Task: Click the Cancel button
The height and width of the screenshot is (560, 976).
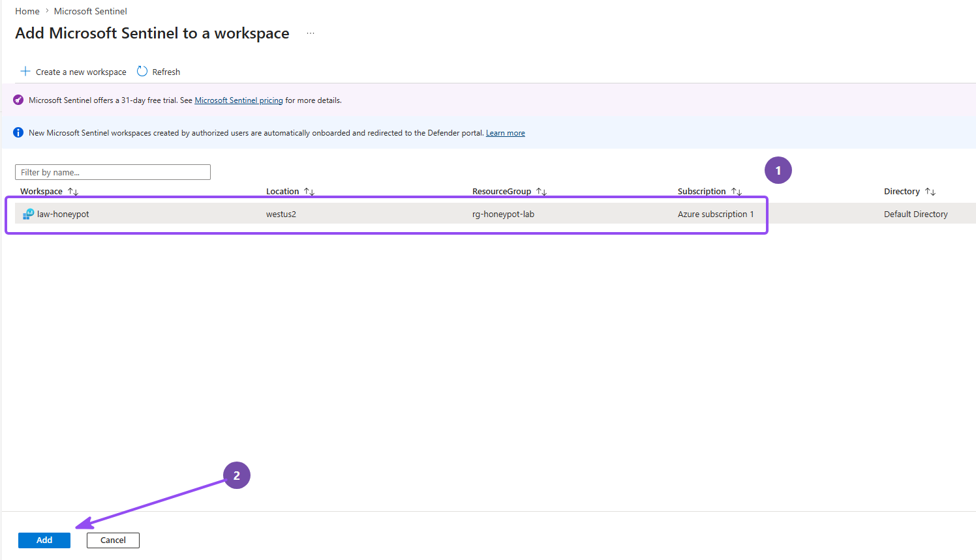Action: coord(113,540)
